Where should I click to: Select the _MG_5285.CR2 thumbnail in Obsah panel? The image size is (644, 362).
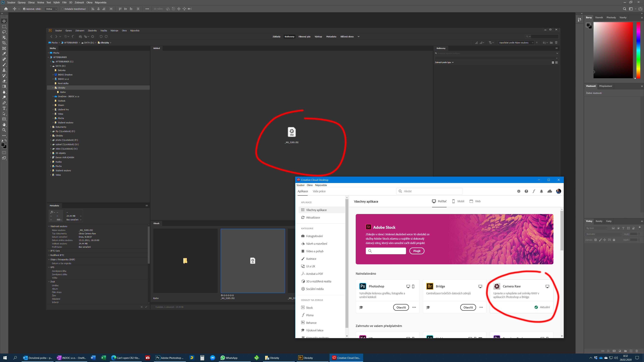pyautogui.click(x=253, y=261)
